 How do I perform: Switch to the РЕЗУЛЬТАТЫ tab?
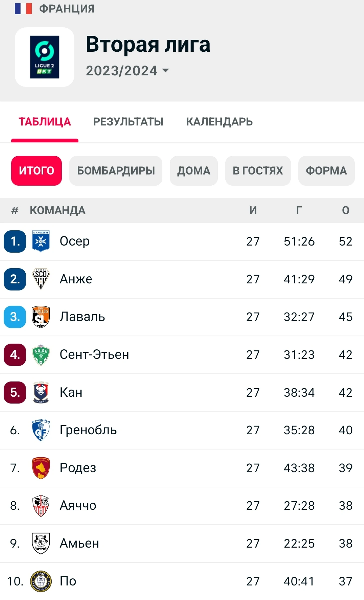tap(128, 122)
